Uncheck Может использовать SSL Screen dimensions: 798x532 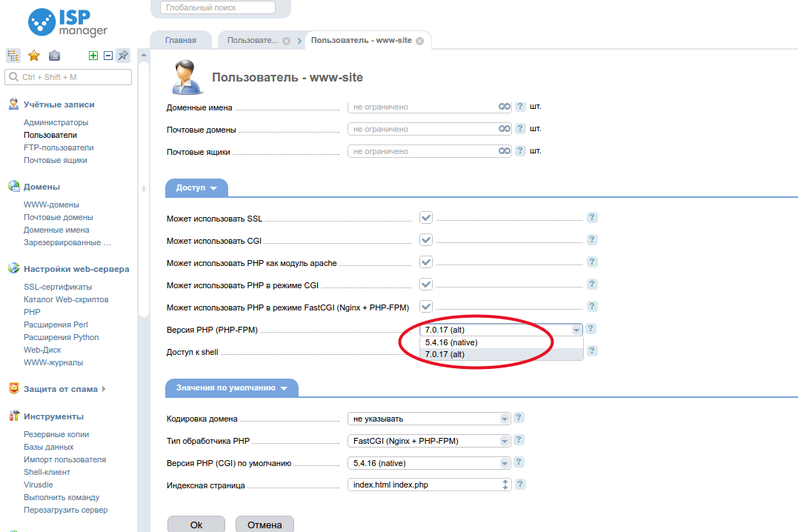click(425, 217)
